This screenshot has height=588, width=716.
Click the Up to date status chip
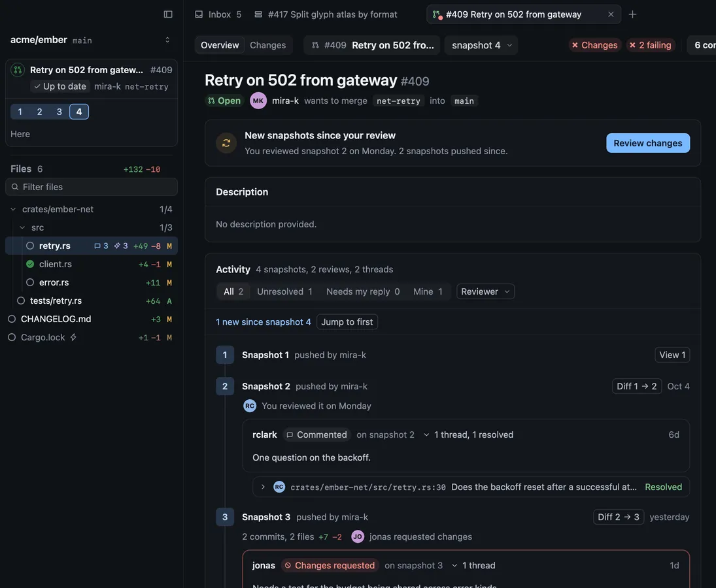(60, 86)
